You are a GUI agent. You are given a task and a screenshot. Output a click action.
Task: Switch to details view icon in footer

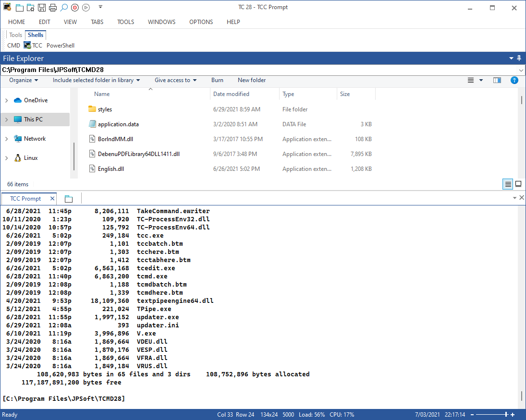pyautogui.click(x=508, y=184)
